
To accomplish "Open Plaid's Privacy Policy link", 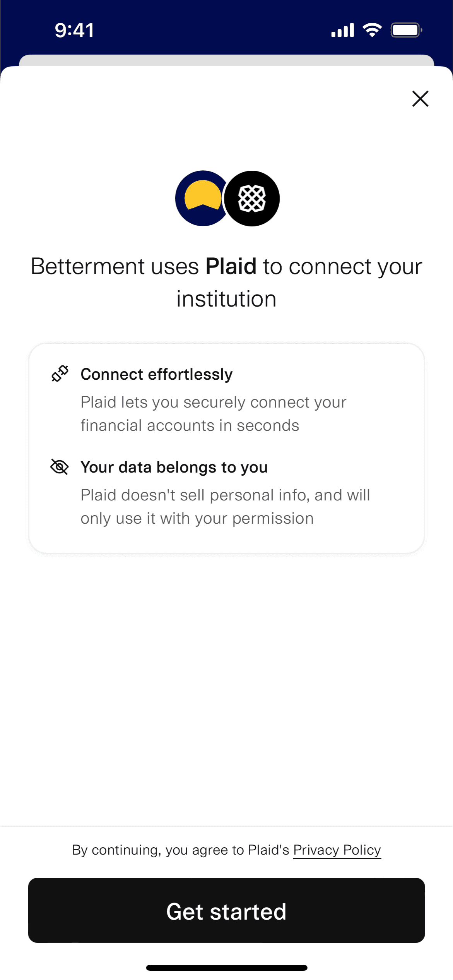I will point(337,850).
